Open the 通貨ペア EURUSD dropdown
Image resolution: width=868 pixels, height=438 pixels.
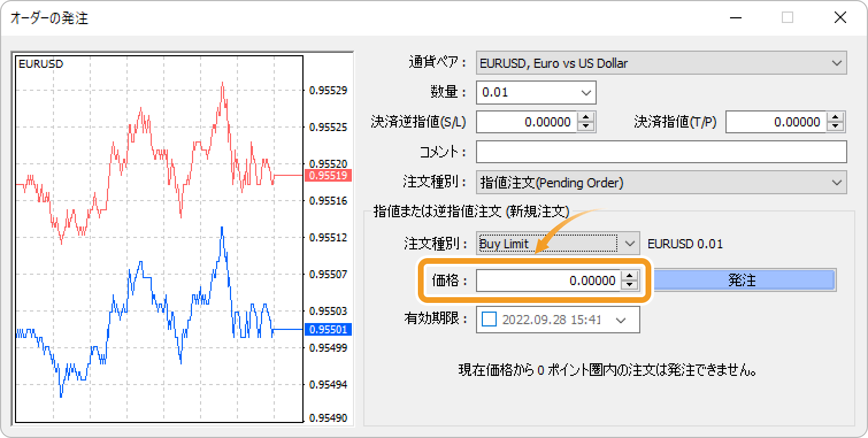tap(661, 63)
